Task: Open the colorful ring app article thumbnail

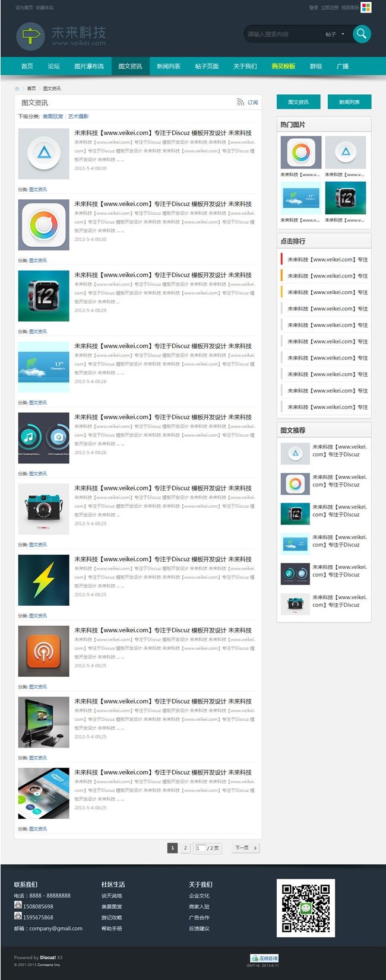Action: tap(44, 225)
